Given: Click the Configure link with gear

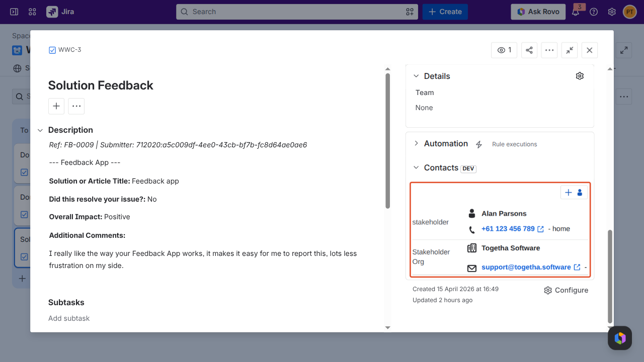Looking at the screenshot, I should click(566, 291).
